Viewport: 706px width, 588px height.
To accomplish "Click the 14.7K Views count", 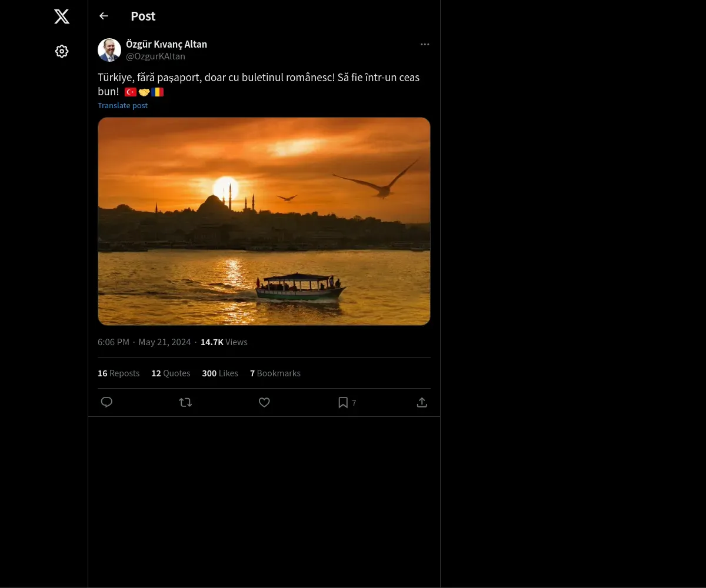I will (224, 342).
